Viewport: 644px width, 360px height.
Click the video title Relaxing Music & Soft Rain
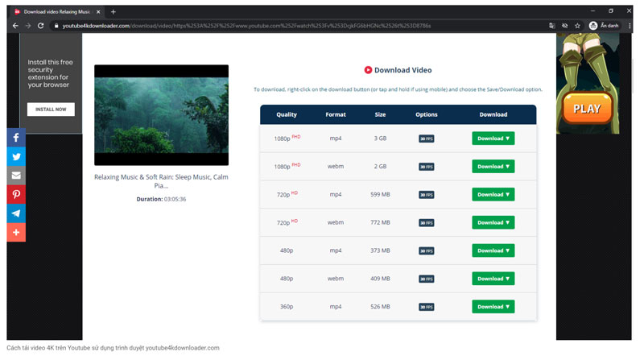click(161, 181)
